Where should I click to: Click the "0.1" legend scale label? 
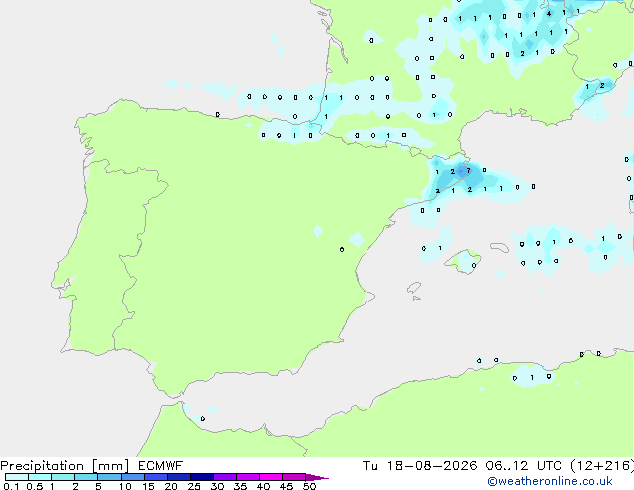pyautogui.click(x=11, y=486)
